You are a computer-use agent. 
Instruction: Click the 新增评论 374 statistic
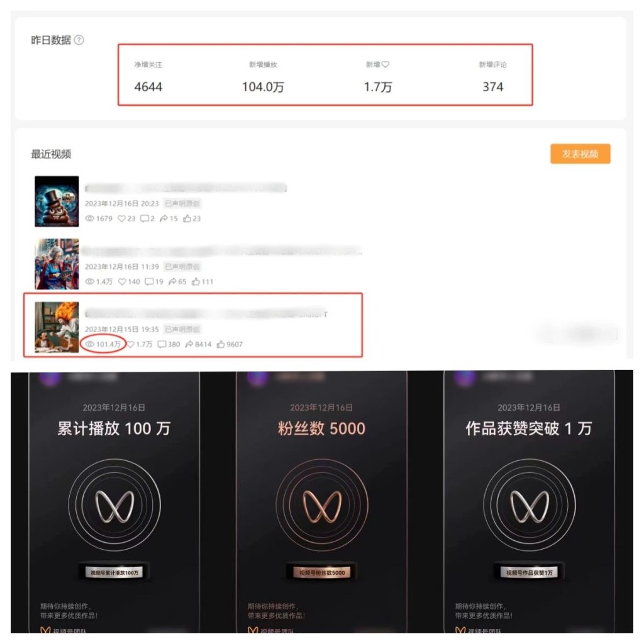(x=492, y=77)
